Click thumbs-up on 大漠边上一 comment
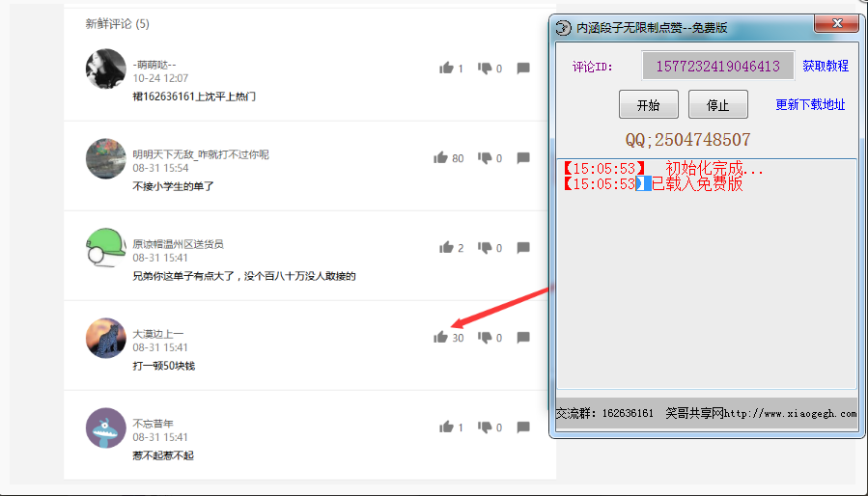 [x=440, y=338]
